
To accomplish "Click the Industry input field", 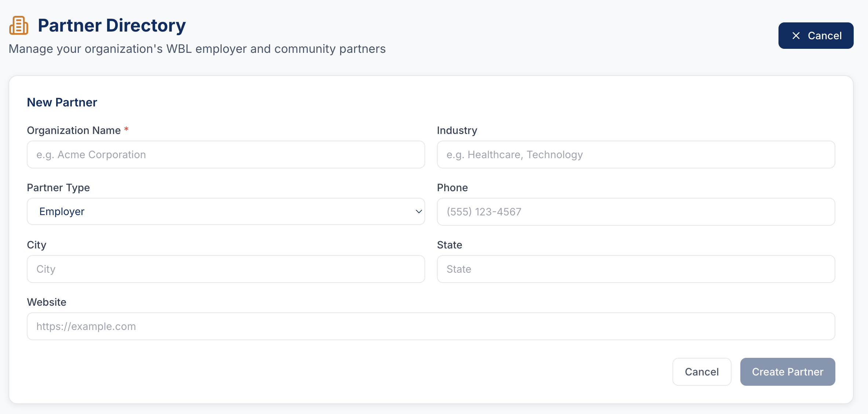I will (636, 155).
